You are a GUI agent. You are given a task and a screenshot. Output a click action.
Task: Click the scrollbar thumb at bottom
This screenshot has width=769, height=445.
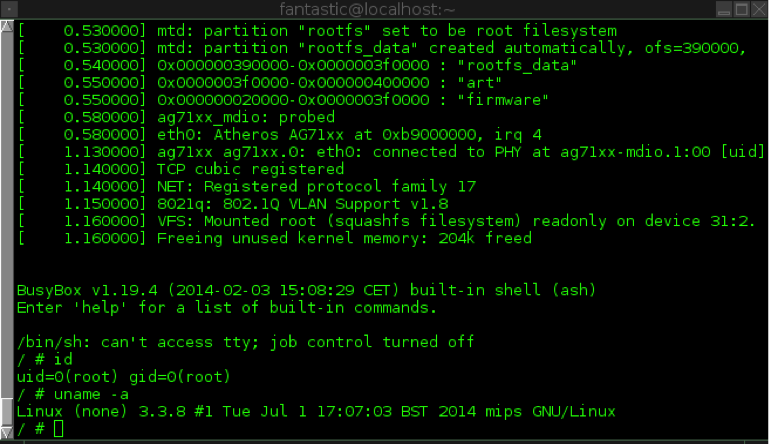pos(7,411)
